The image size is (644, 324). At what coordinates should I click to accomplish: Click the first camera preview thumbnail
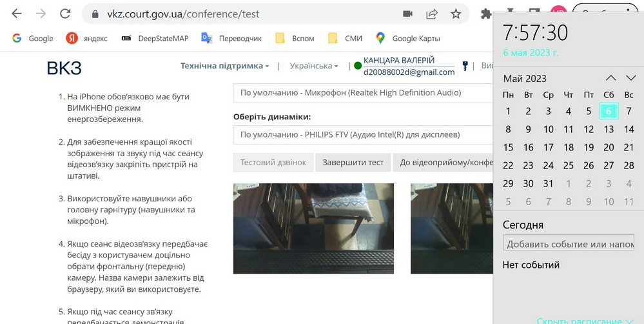pyautogui.click(x=313, y=228)
